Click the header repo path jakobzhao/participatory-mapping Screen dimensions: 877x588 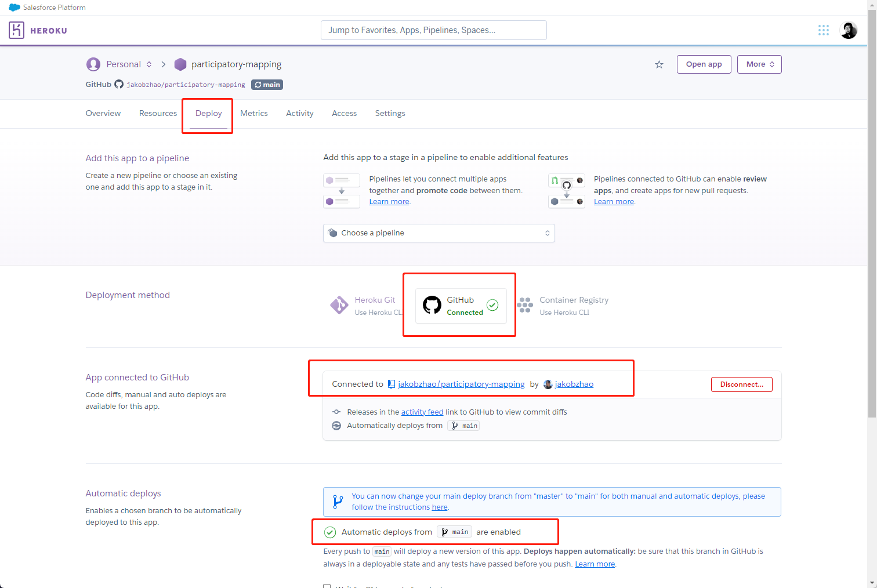coord(186,85)
